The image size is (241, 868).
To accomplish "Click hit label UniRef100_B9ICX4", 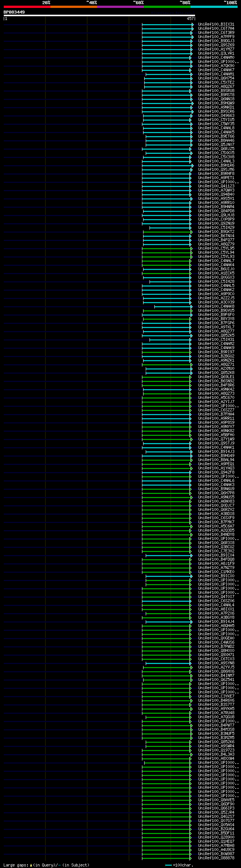I will [216, 555].
